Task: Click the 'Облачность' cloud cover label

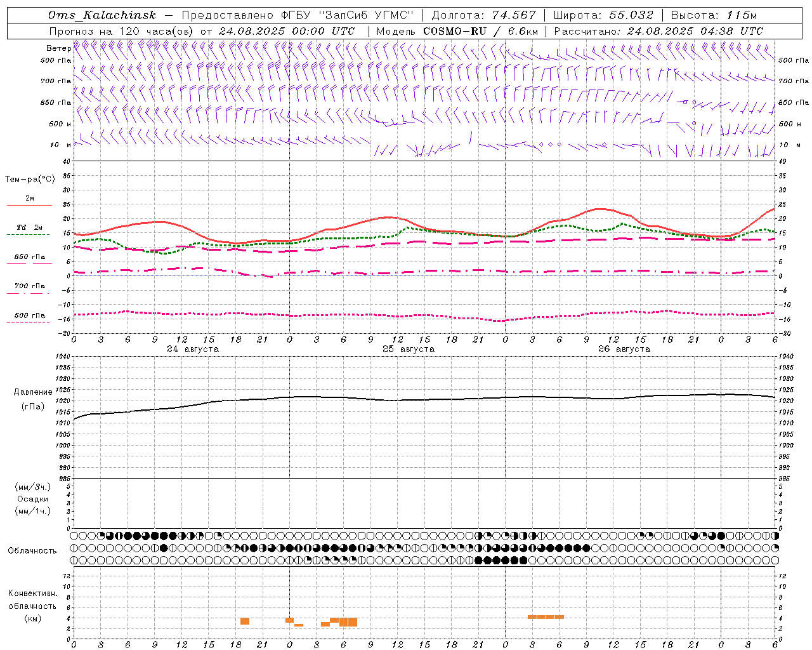Action: 32,551
